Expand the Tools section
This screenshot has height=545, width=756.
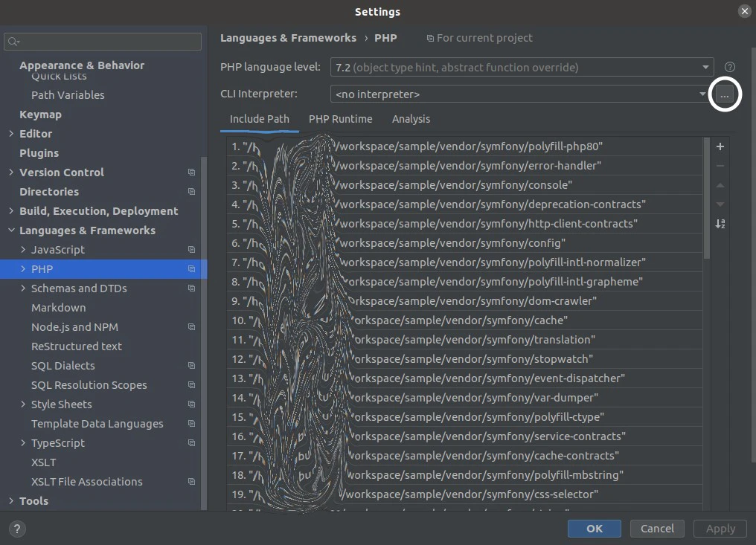[11, 500]
